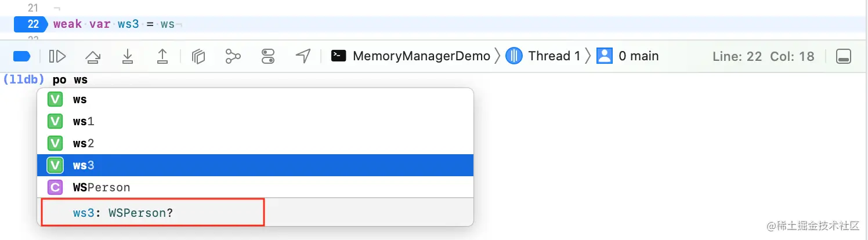Select the ws autocomplete suggestion
The height and width of the screenshot is (240, 868).
(x=255, y=99)
